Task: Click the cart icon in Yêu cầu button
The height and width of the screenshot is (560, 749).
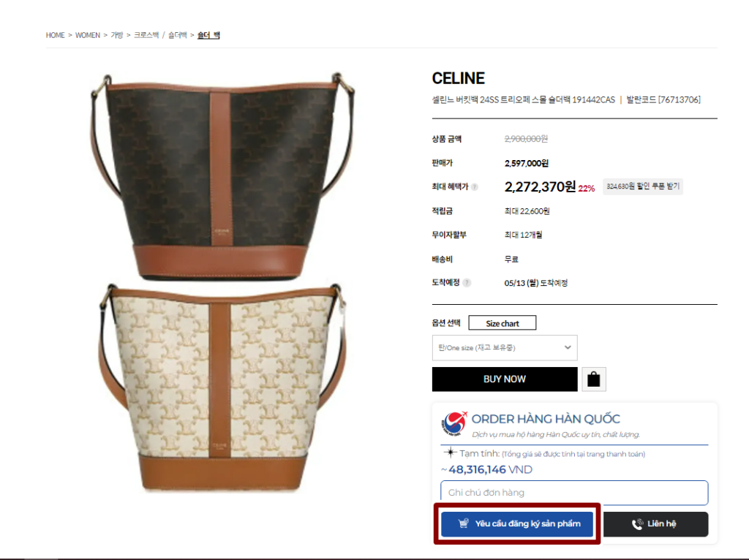Action: click(463, 523)
